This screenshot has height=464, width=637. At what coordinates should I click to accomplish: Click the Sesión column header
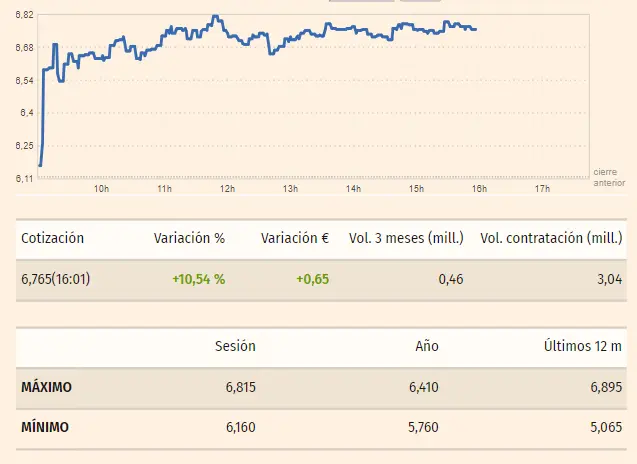[x=235, y=346]
